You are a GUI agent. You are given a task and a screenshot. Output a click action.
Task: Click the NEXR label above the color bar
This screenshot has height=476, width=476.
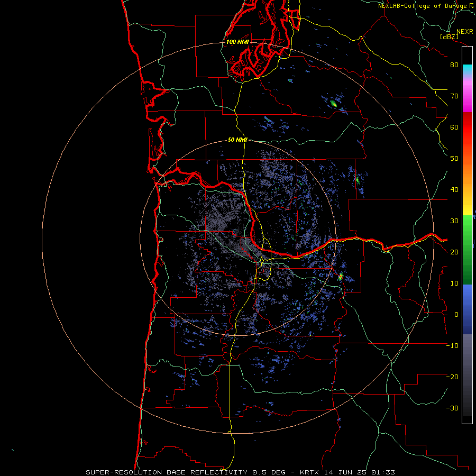[x=465, y=32]
